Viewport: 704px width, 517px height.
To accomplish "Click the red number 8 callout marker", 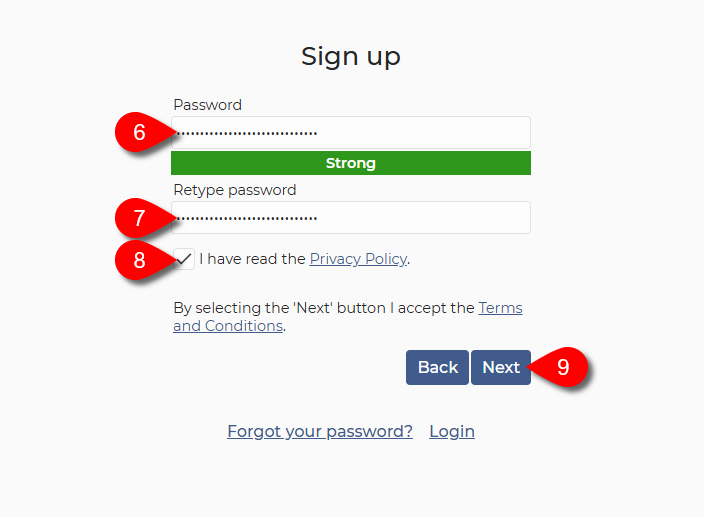I will tap(139, 260).
